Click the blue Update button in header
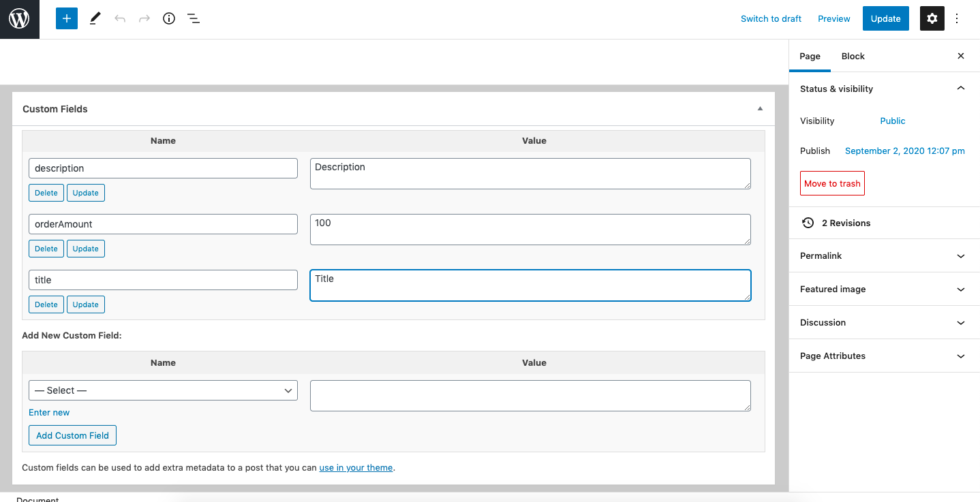980x502 pixels. coord(886,19)
